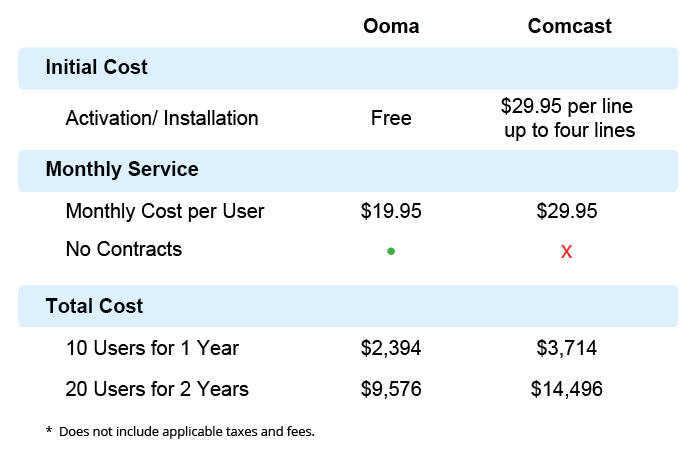This screenshot has height=462, width=700.
Task: Click the red X under Comcast
Action: (x=566, y=252)
